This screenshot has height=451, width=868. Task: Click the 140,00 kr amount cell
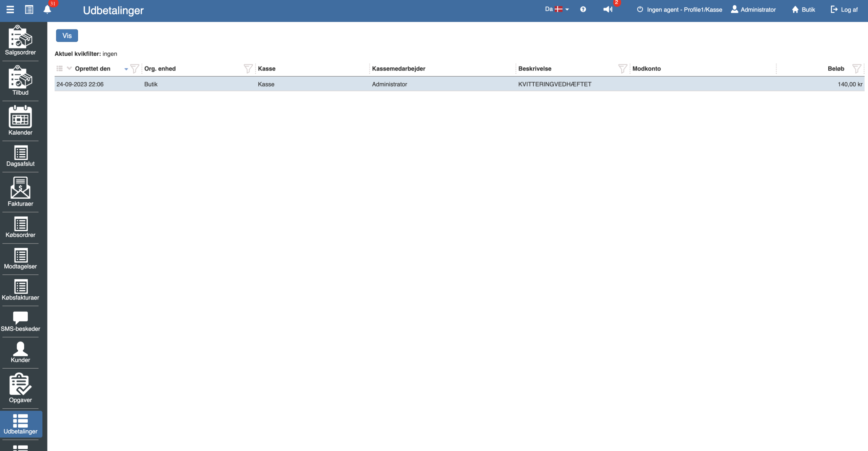click(850, 84)
